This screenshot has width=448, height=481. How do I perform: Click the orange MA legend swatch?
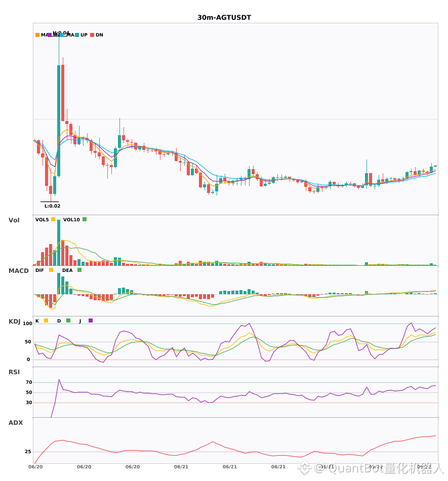[x=37, y=35]
